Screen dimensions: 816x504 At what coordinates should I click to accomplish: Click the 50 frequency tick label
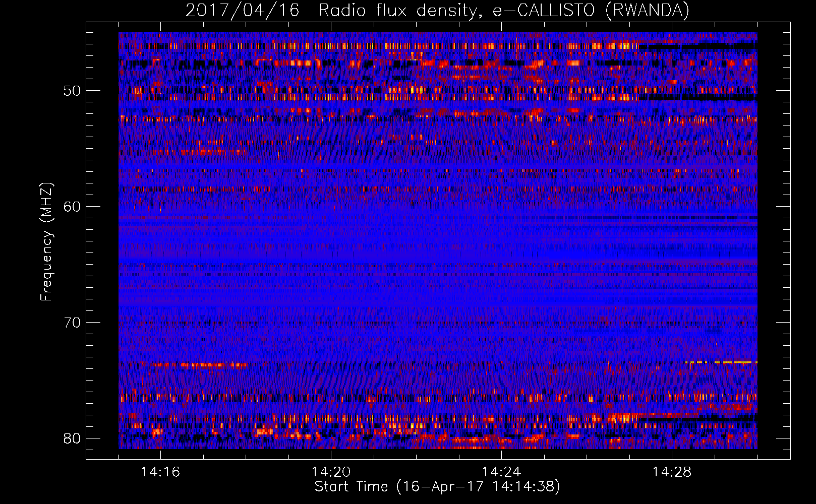coord(72,91)
